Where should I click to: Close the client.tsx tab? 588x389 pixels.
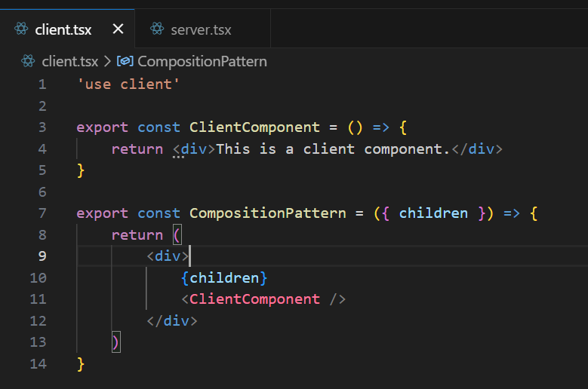click(x=118, y=29)
